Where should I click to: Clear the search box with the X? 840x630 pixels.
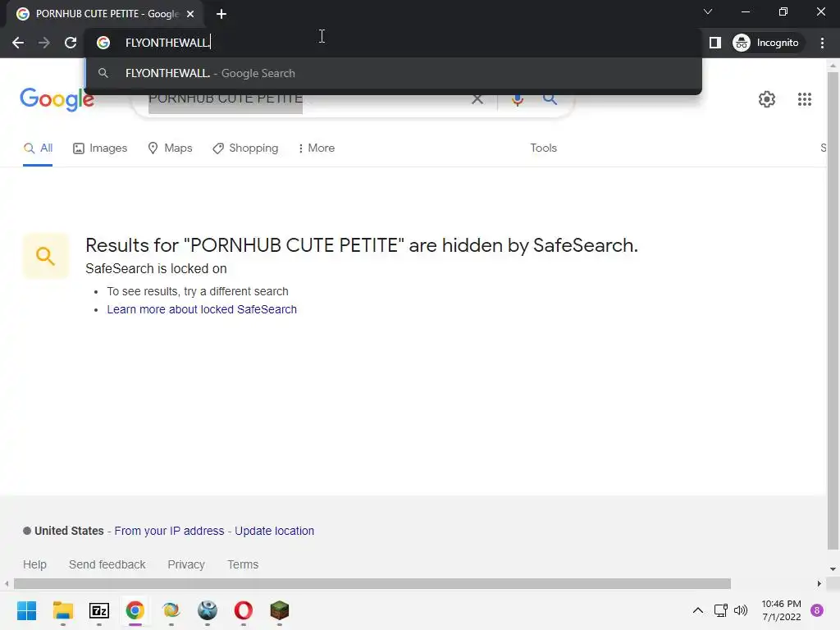point(477,98)
